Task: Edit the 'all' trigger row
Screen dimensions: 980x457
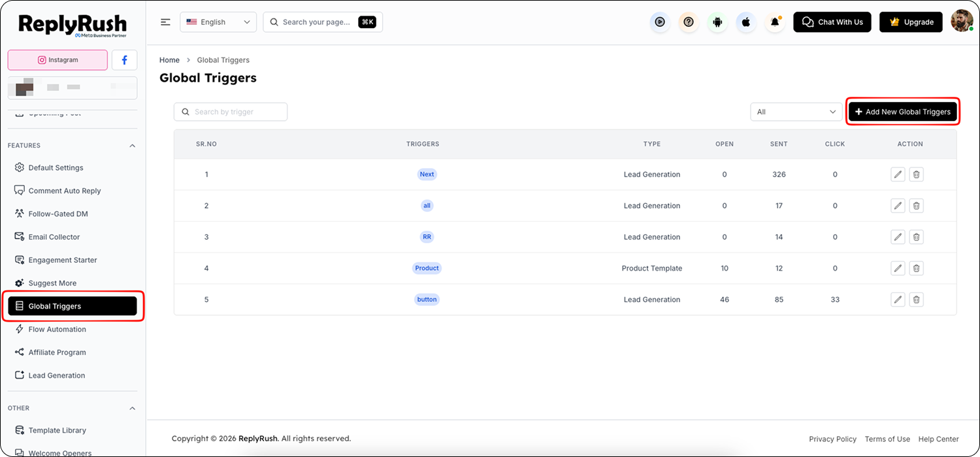Action: coord(898,206)
